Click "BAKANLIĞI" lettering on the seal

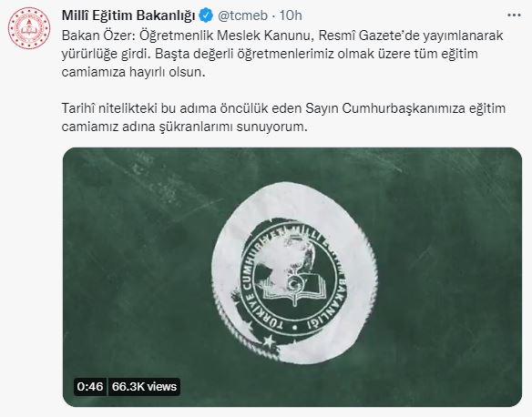[x=326, y=303]
